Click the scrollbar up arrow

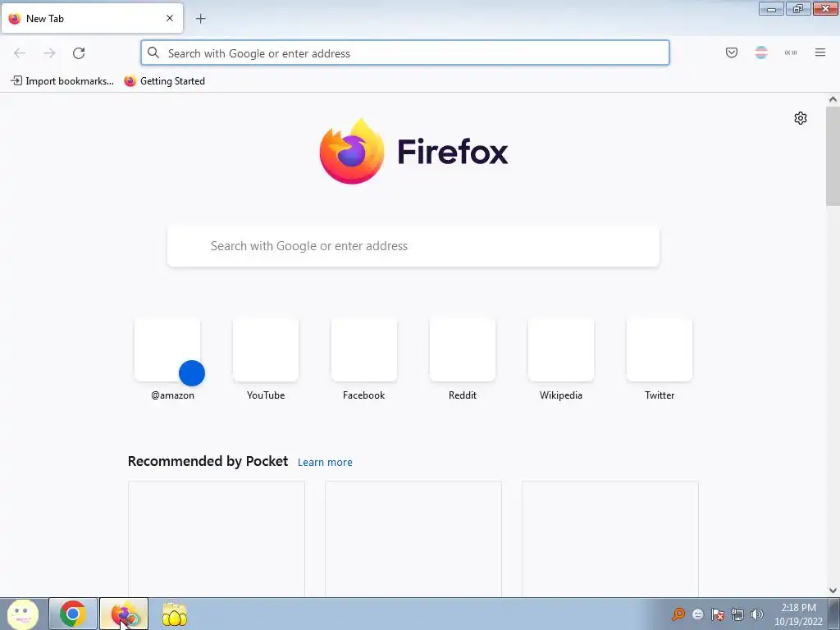[833, 99]
